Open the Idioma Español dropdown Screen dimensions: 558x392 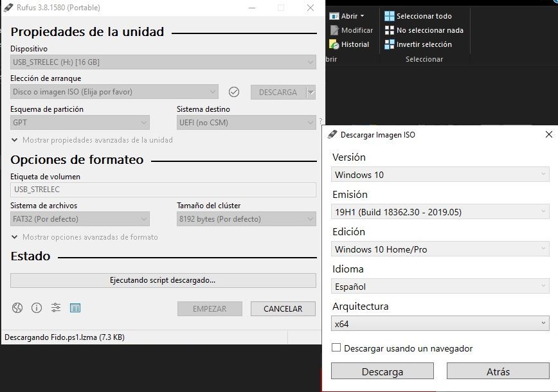coord(440,287)
